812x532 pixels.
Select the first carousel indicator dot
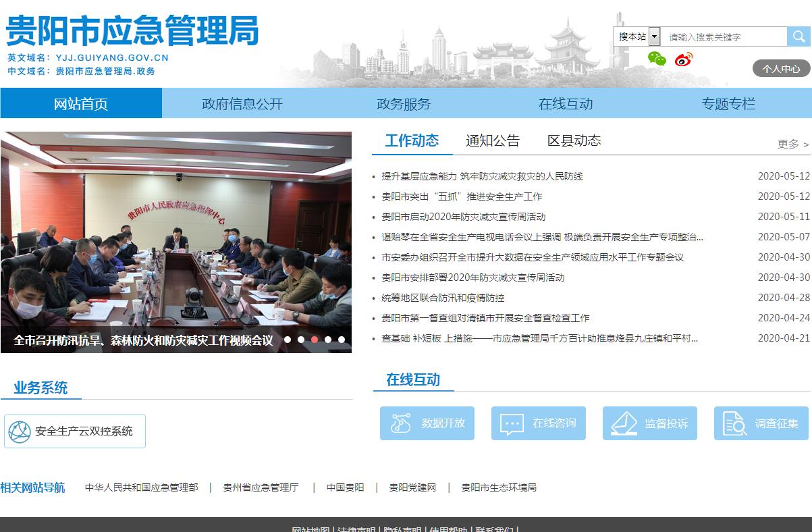click(x=288, y=340)
